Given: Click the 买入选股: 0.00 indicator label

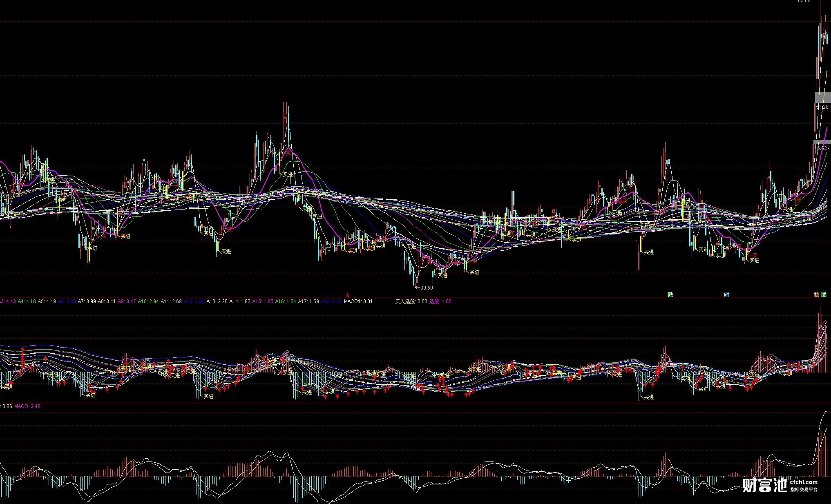Looking at the screenshot, I should point(411,301).
